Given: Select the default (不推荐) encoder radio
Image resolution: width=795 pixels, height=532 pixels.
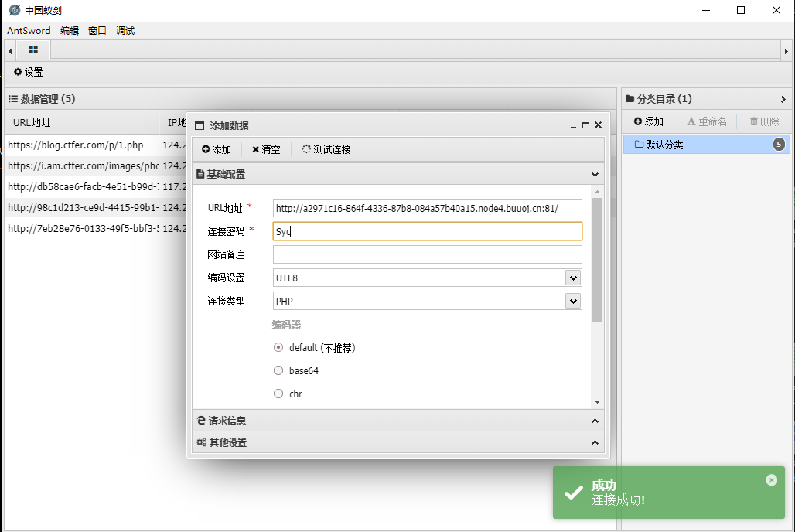Looking at the screenshot, I should pyautogui.click(x=278, y=347).
